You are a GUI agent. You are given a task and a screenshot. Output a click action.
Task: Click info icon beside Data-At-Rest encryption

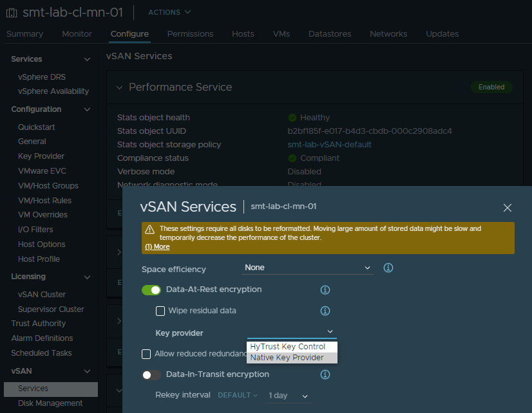[x=325, y=290]
